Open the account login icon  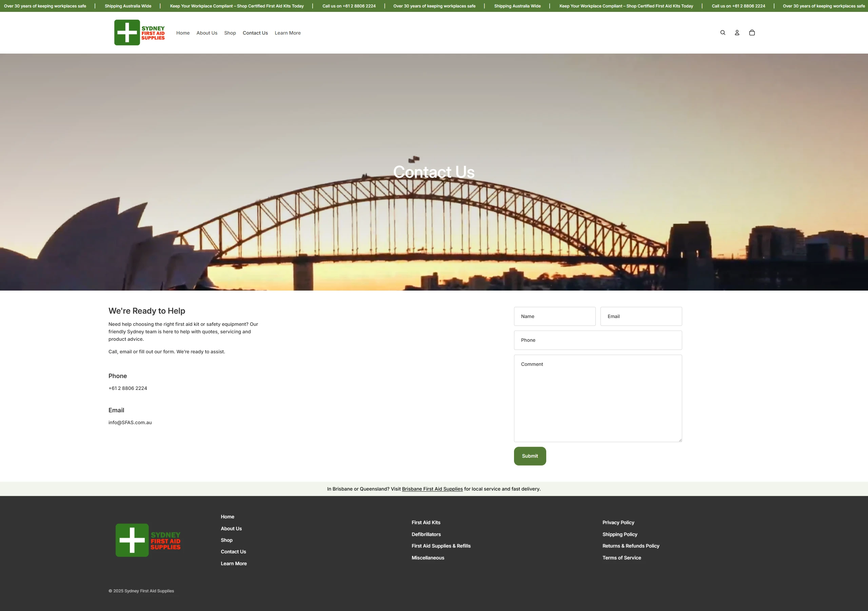(737, 33)
